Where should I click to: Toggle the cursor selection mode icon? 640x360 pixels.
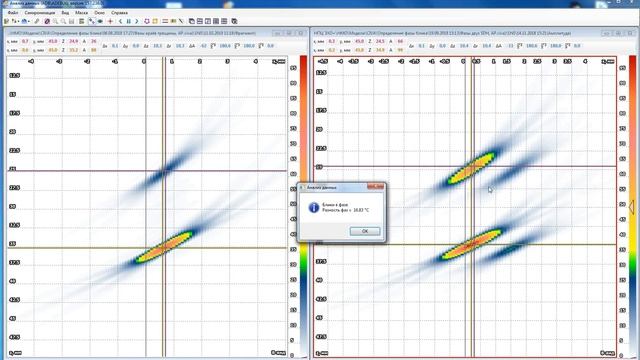pyautogui.click(x=91, y=21)
